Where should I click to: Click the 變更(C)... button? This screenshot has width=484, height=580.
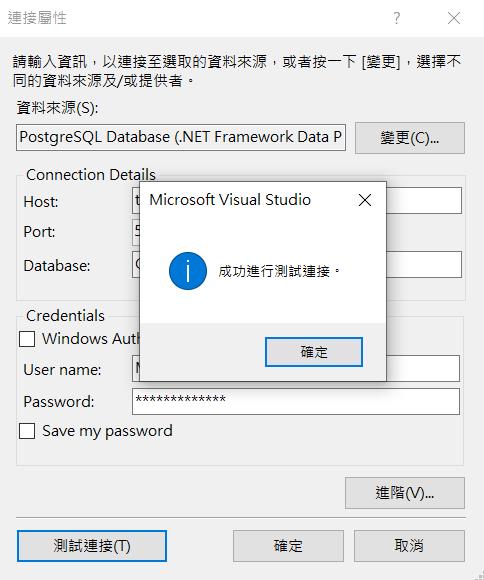410,138
